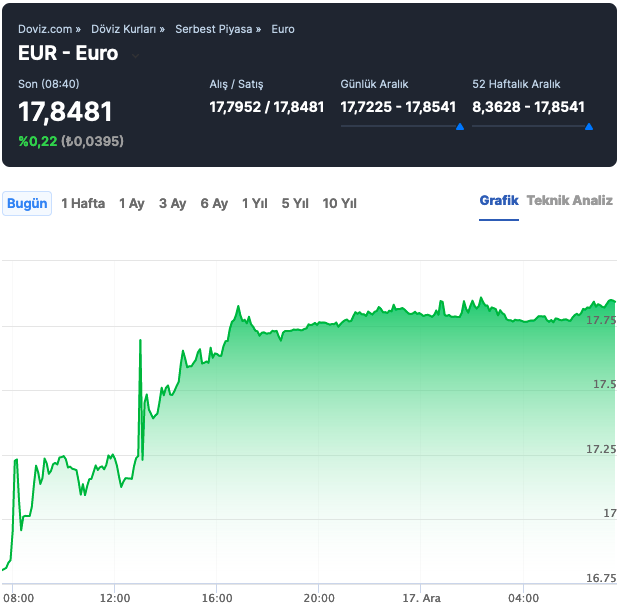
Task: Click the 52 Haftalık Aralık range marker
Action: pyautogui.click(x=589, y=127)
